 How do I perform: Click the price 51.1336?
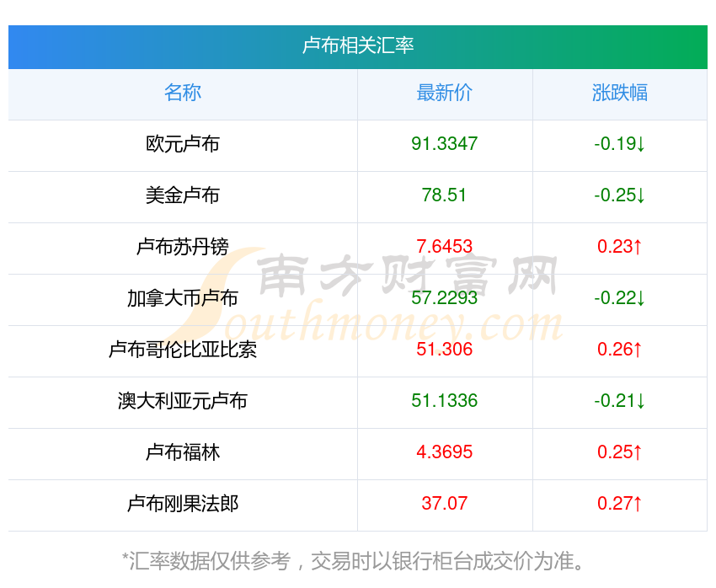pos(444,401)
